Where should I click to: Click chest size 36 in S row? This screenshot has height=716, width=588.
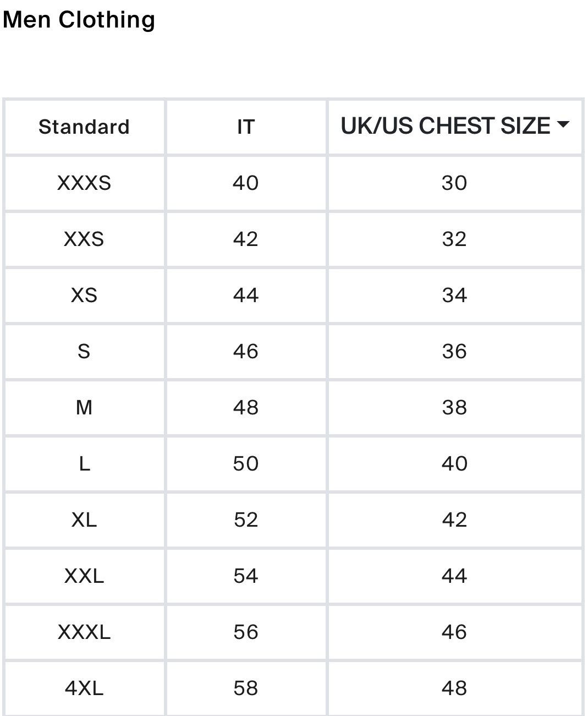coord(454,351)
